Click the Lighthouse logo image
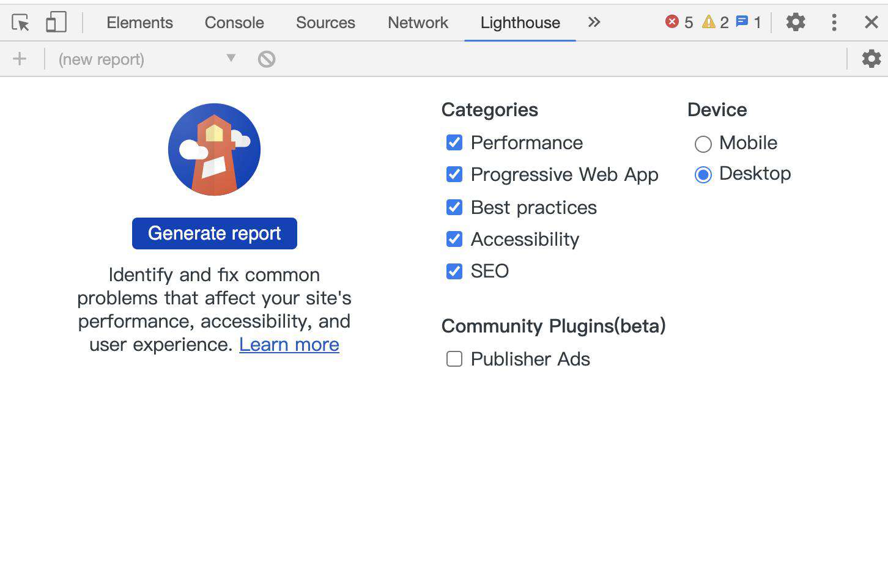888x588 pixels. coord(214,149)
